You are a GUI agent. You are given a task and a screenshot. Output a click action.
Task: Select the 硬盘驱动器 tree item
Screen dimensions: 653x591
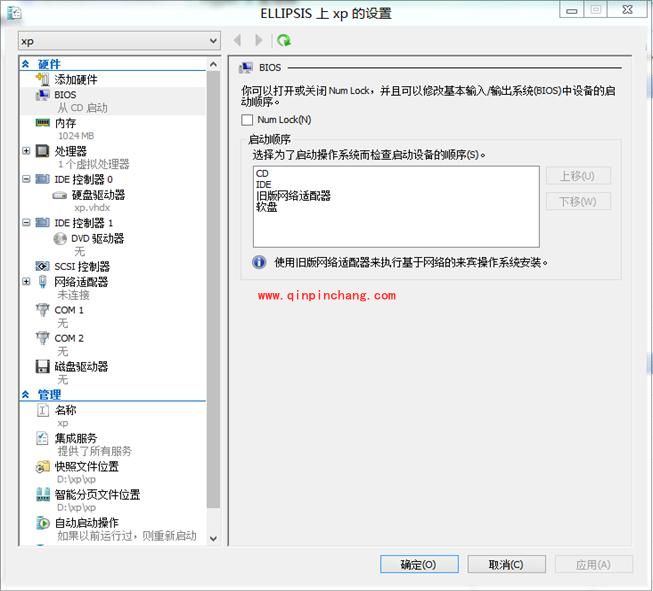tap(98, 195)
